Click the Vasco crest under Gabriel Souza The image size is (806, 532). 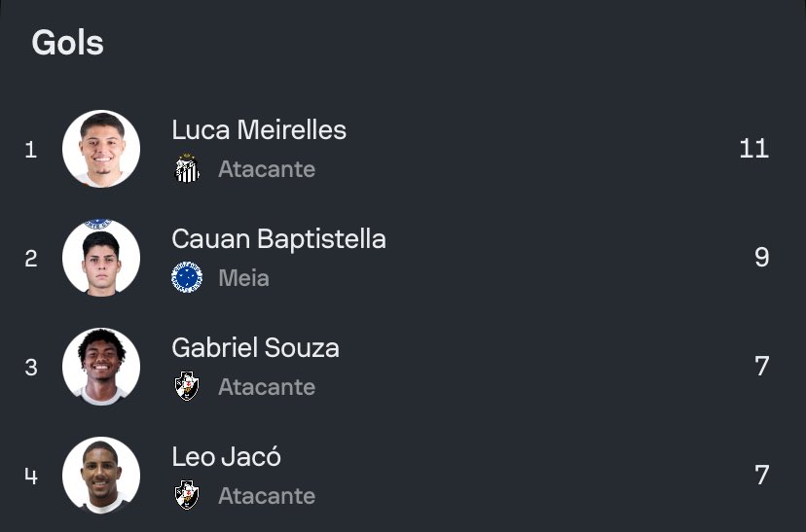pyautogui.click(x=187, y=387)
